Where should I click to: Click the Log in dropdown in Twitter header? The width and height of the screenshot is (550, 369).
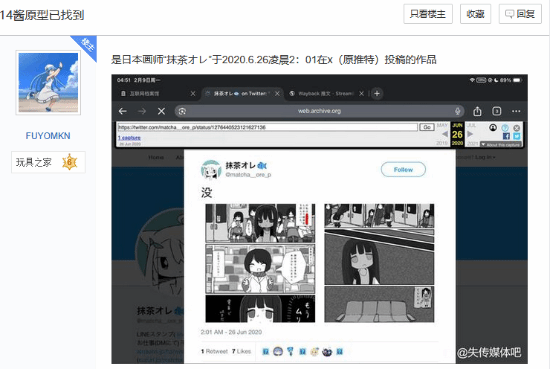[x=485, y=157]
